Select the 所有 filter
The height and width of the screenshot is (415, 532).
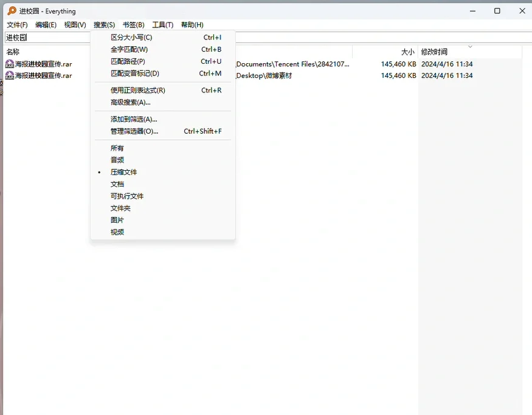click(x=117, y=148)
